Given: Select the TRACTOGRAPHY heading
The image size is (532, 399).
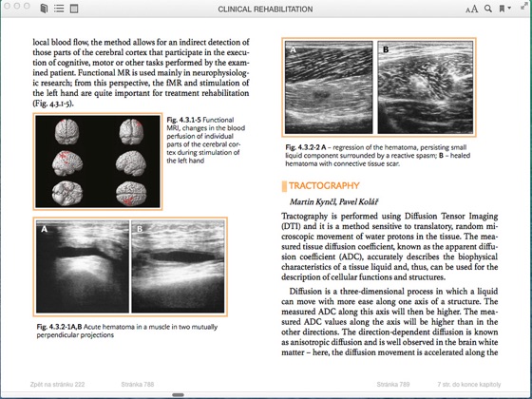Looking at the screenshot, I should [x=324, y=185].
